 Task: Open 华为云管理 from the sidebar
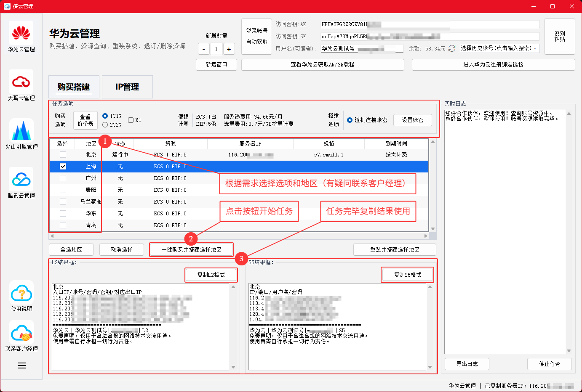coord(21,37)
